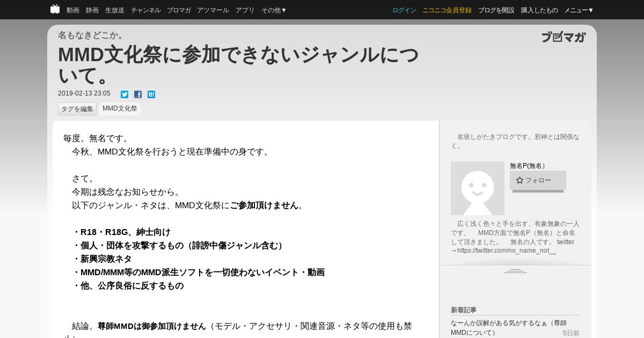Click the 新着記事 heading
The width and height of the screenshot is (644, 338).
point(464,310)
